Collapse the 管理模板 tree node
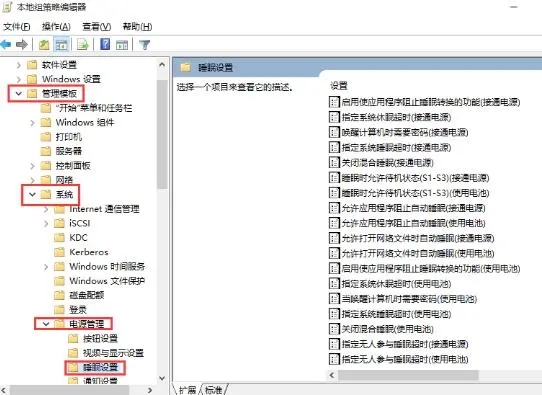The height and width of the screenshot is (395, 542). pos(19,94)
